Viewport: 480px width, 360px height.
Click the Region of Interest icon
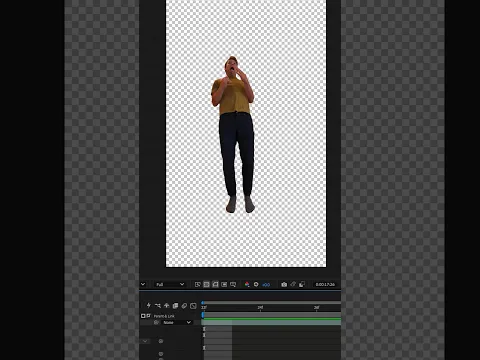click(x=224, y=284)
